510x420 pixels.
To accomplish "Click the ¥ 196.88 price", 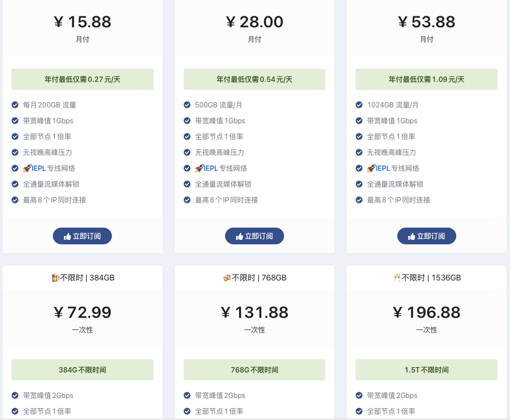I will click(x=426, y=313).
